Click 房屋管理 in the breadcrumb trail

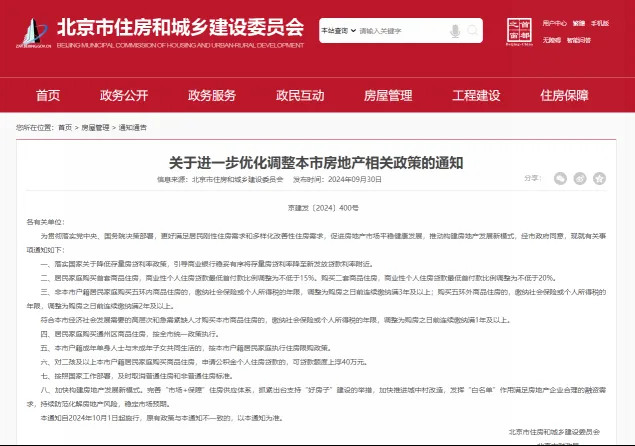(96, 128)
